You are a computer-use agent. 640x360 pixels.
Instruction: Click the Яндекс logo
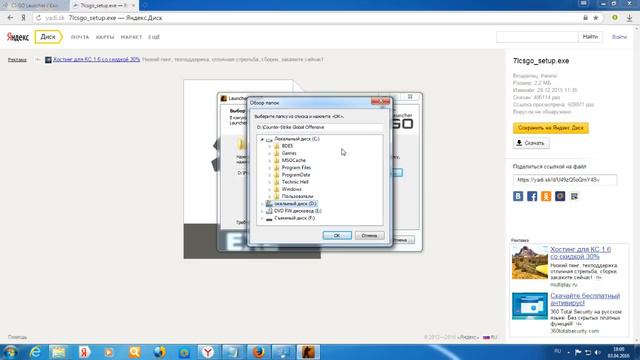click(18, 37)
